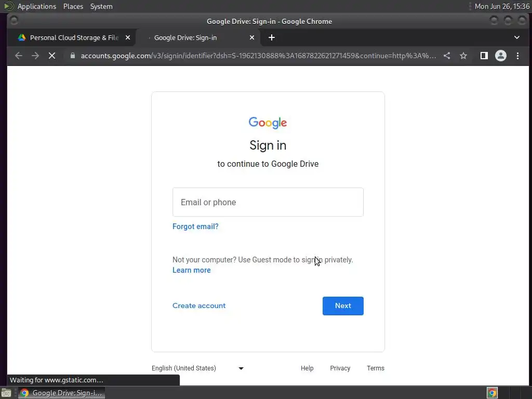Screen dimensions: 532x399
Task: Open the Learn more link
Action: pyautogui.click(x=192, y=270)
